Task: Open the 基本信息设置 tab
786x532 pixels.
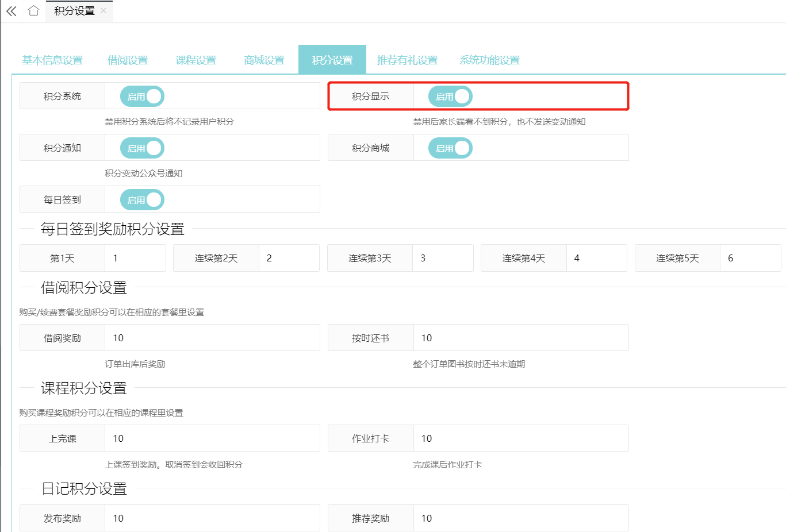Action: click(52, 60)
